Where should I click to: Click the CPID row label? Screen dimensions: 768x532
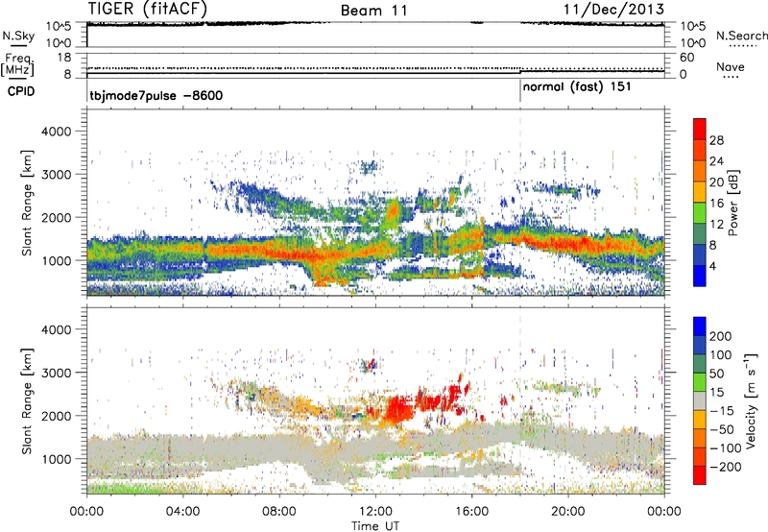21,91
